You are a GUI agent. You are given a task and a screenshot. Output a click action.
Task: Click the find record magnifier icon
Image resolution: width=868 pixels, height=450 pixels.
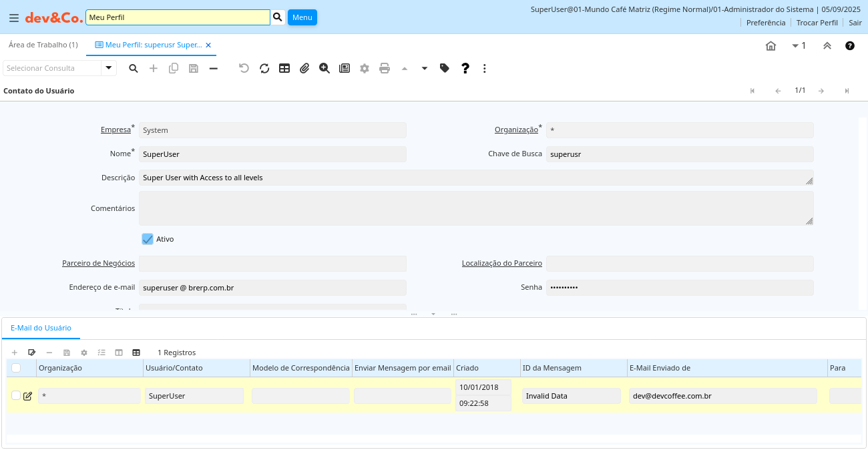[134, 68]
